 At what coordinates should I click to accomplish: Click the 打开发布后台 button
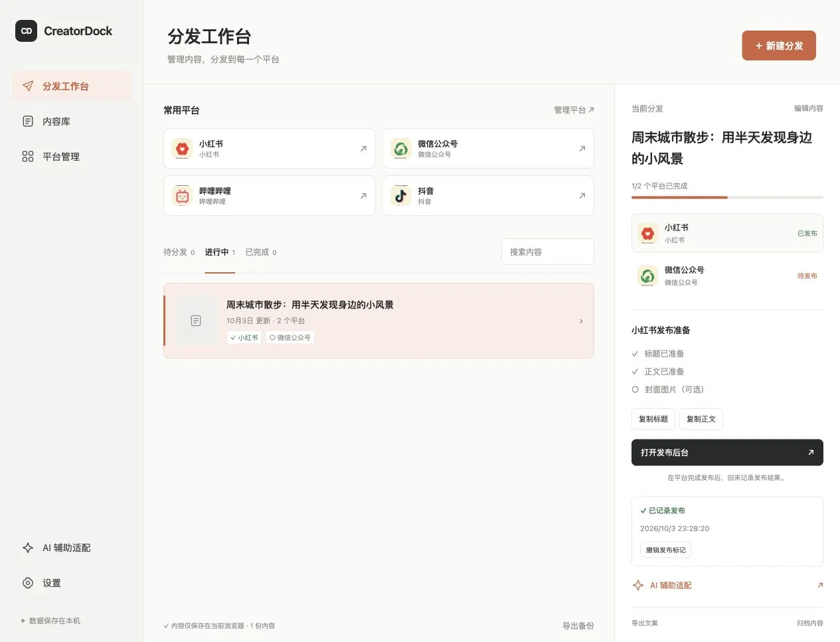[727, 452]
